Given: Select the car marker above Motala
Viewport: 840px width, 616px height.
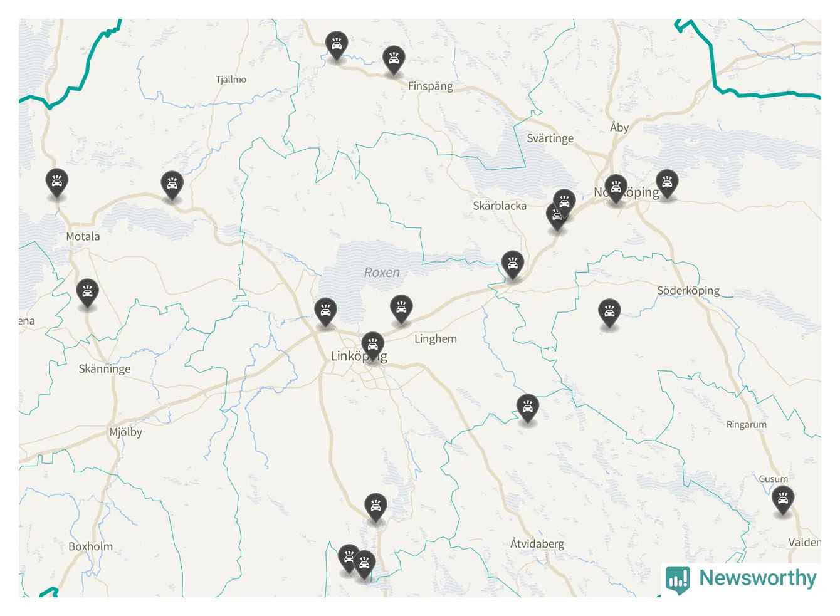Looking at the screenshot, I should pos(57,183).
